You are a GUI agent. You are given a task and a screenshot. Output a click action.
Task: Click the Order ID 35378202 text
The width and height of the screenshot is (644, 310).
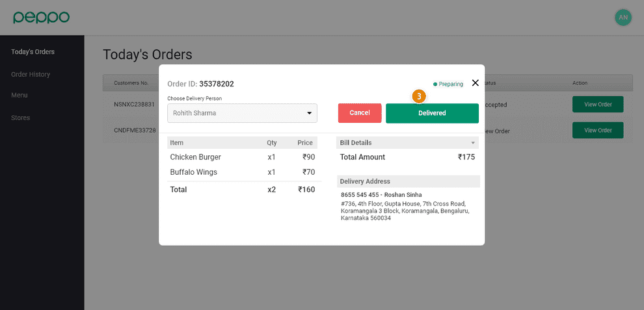click(200, 84)
